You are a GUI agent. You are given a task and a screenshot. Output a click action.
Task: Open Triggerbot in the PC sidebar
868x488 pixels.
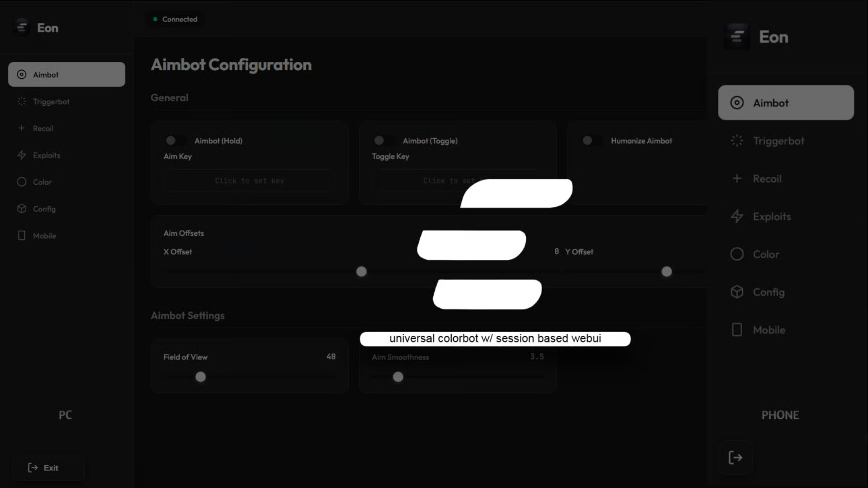51,102
